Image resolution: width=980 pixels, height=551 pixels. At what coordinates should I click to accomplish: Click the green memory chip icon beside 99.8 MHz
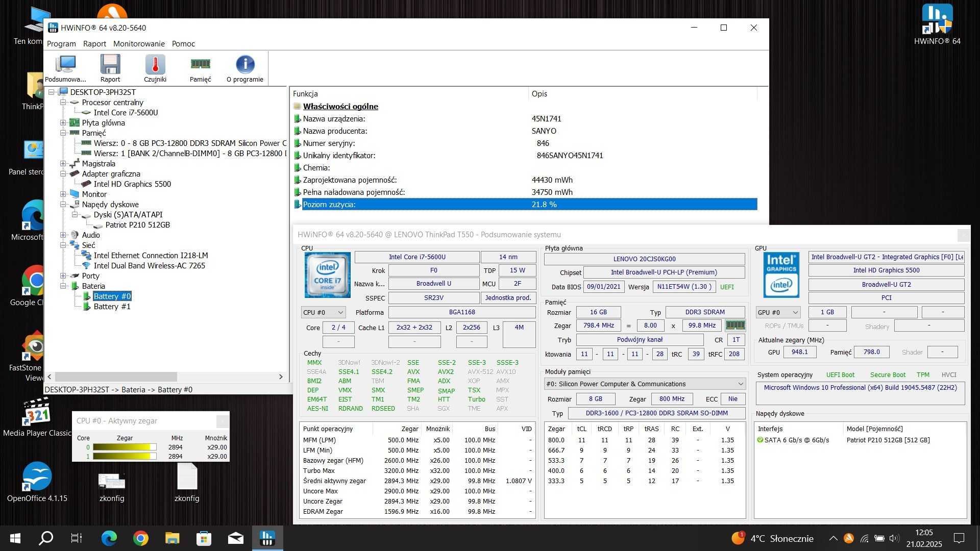tap(735, 325)
